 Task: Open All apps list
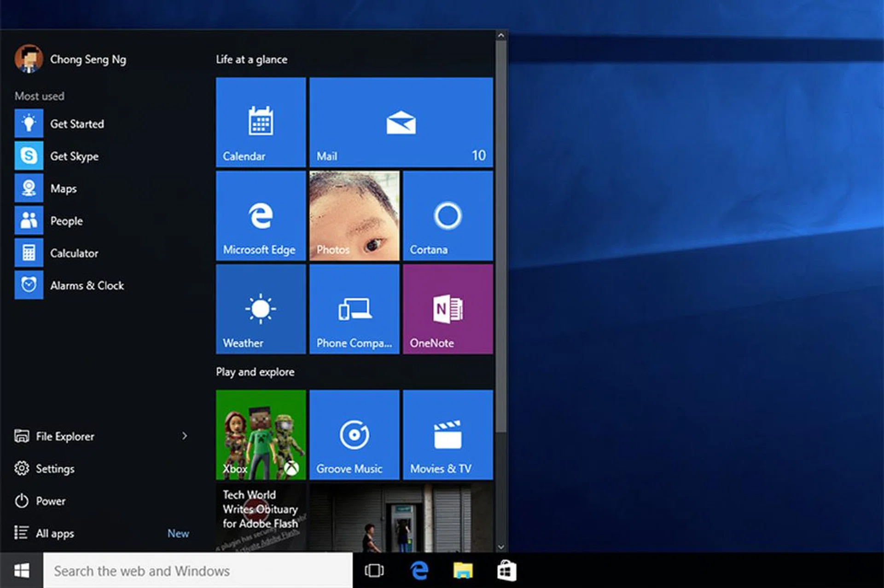[54, 533]
